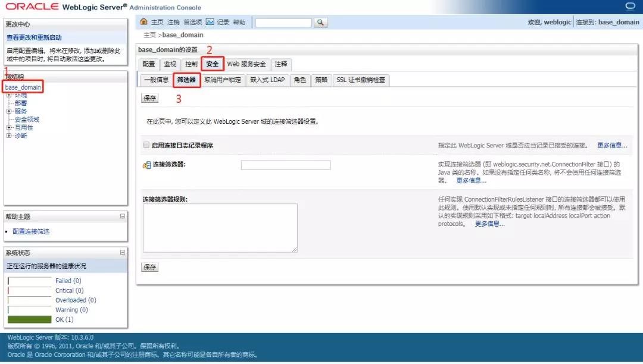Click Failed (0) status link
Viewport: 643px width, 364px height.
click(x=68, y=281)
